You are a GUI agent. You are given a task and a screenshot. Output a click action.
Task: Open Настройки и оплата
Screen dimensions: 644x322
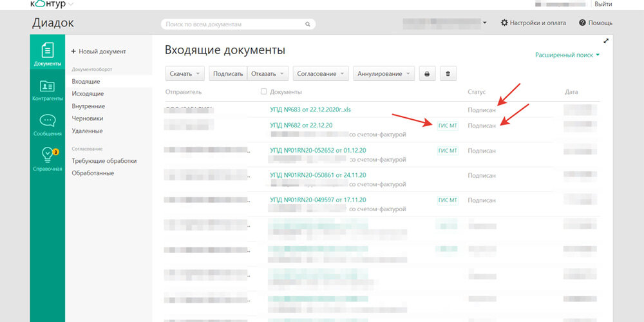[x=533, y=23]
